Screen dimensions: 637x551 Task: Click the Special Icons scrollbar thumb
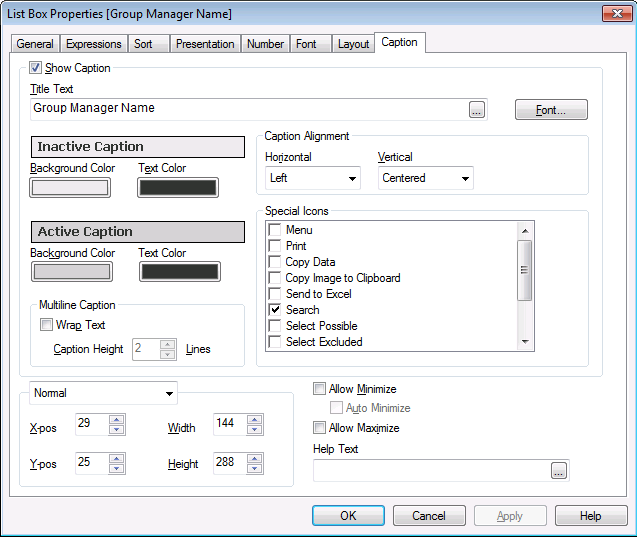click(x=524, y=270)
